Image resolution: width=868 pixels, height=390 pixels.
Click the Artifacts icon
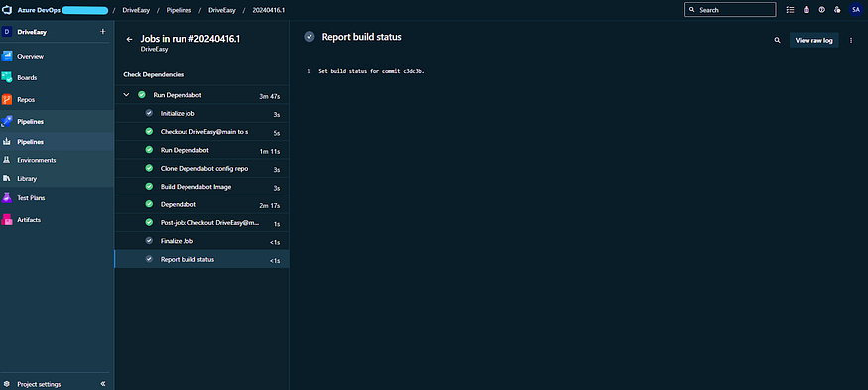point(7,220)
